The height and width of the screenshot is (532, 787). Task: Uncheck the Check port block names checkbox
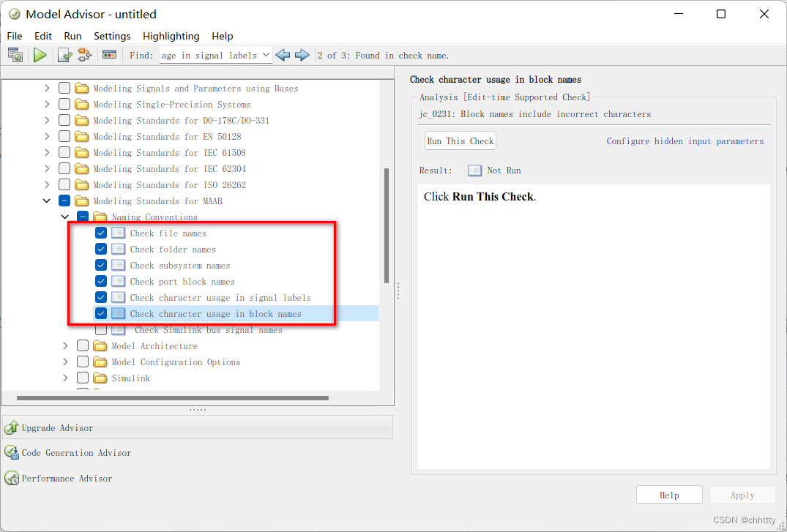point(101,281)
